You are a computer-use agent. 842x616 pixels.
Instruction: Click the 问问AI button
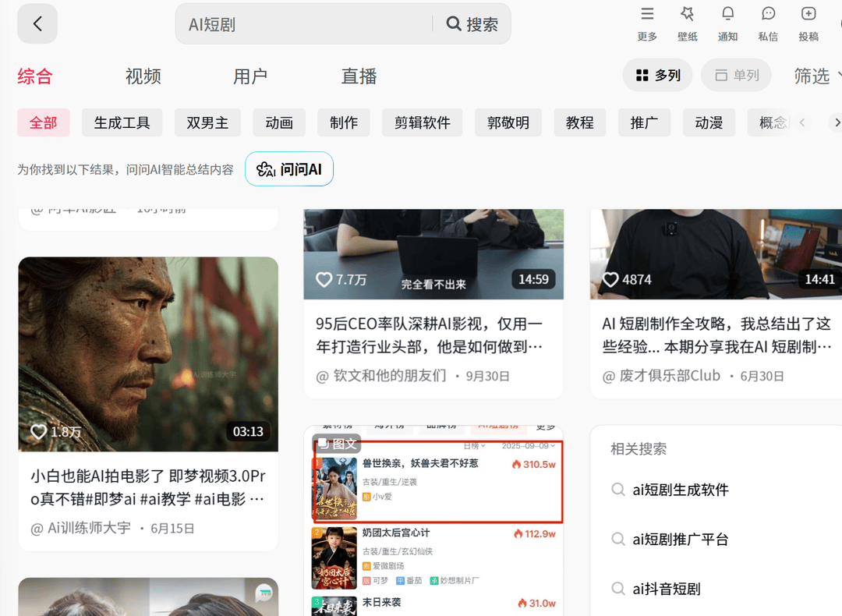pos(289,169)
